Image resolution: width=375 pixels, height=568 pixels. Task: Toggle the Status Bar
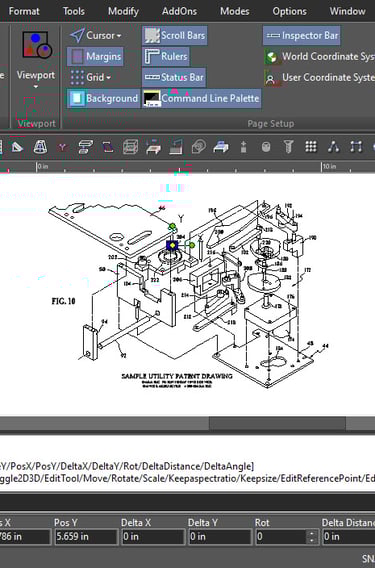[x=174, y=77]
